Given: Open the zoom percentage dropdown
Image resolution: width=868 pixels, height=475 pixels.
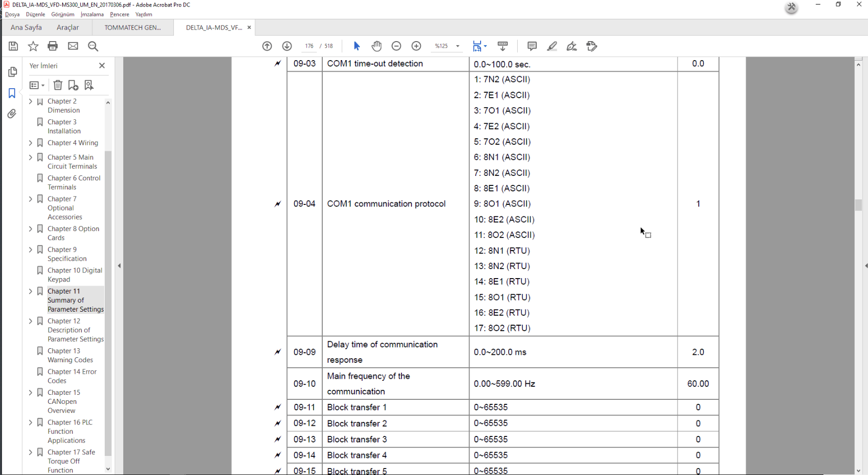Looking at the screenshot, I should 458,46.
